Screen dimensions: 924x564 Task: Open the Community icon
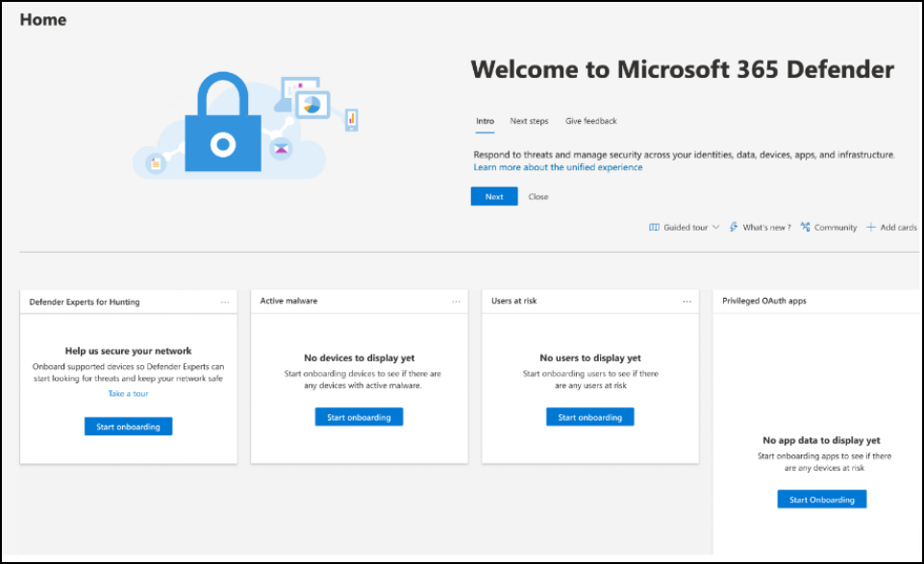click(x=806, y=227)
